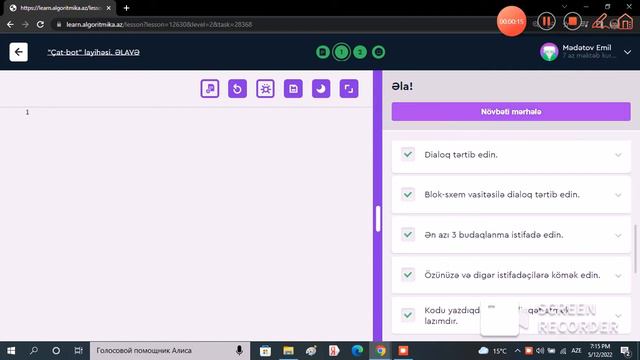
Task: Toggle checkbox for Özünüzə və digər istifadəçilərə
Action: pos(407,275)
